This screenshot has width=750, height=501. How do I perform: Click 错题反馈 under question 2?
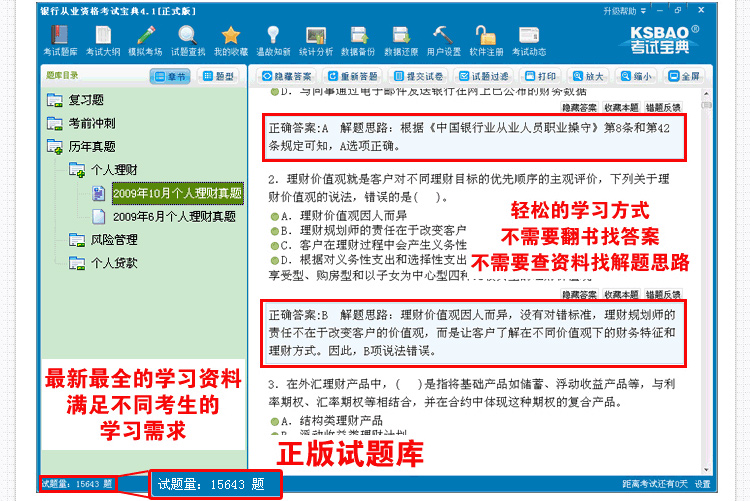pyautogui.click(x=662, y=295)
